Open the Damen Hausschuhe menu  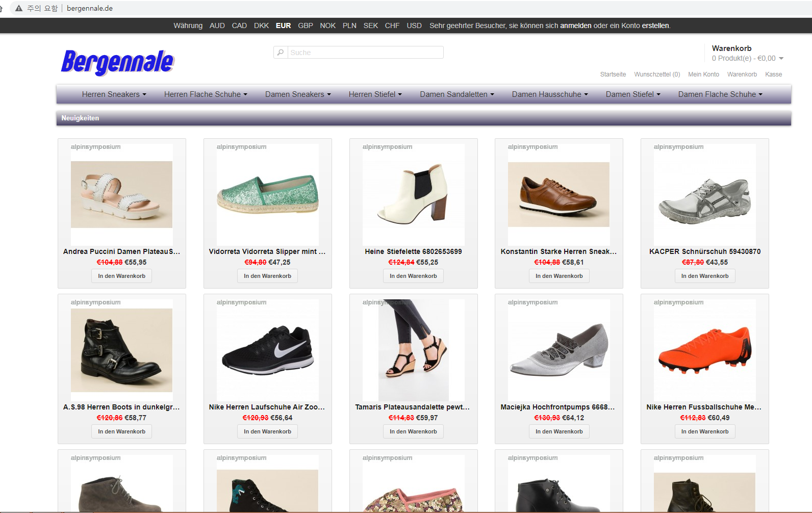coord(550,94)
